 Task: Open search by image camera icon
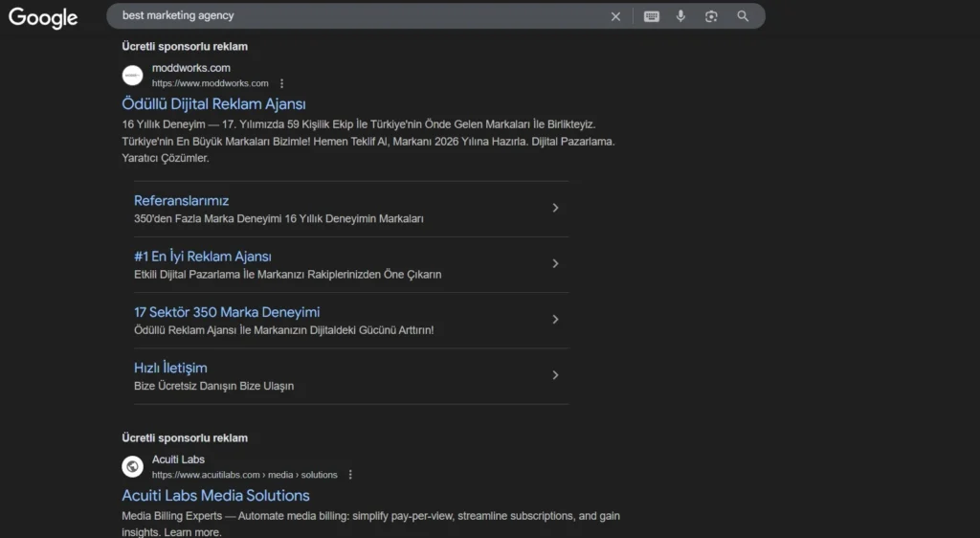point(711,16)
